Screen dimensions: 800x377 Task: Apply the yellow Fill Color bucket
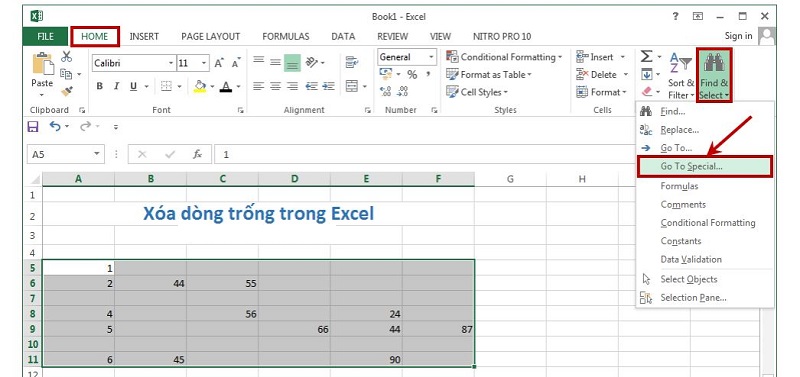(x=200, y=86)
